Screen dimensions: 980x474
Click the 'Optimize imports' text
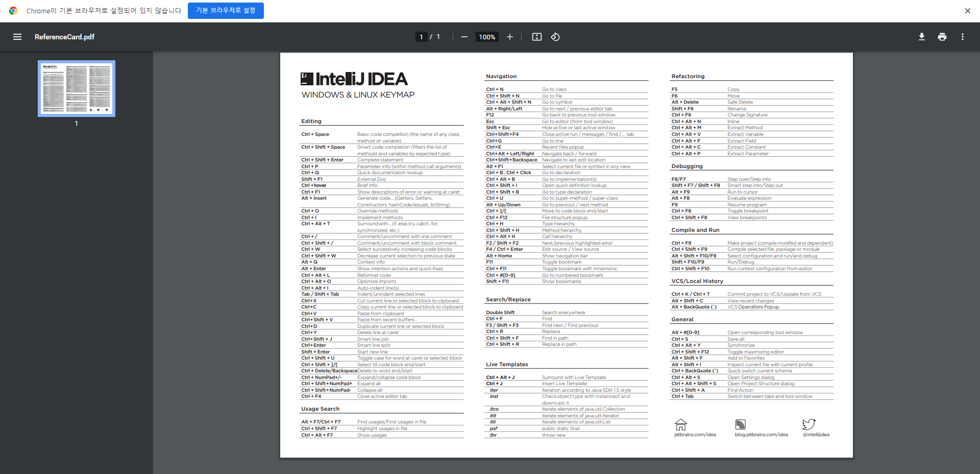click(x=377, y=281)
